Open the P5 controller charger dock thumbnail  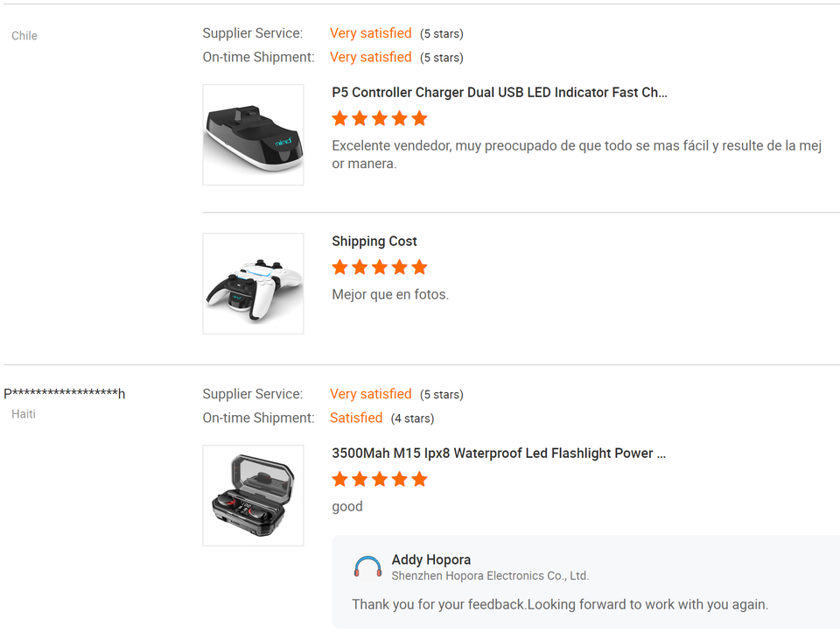point(253,135)
